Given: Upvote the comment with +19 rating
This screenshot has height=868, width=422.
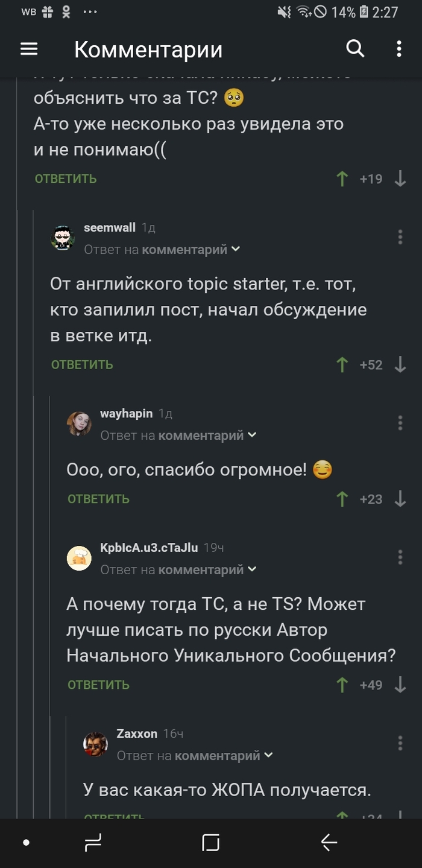Looking at the screenshot, I should 342,179.
